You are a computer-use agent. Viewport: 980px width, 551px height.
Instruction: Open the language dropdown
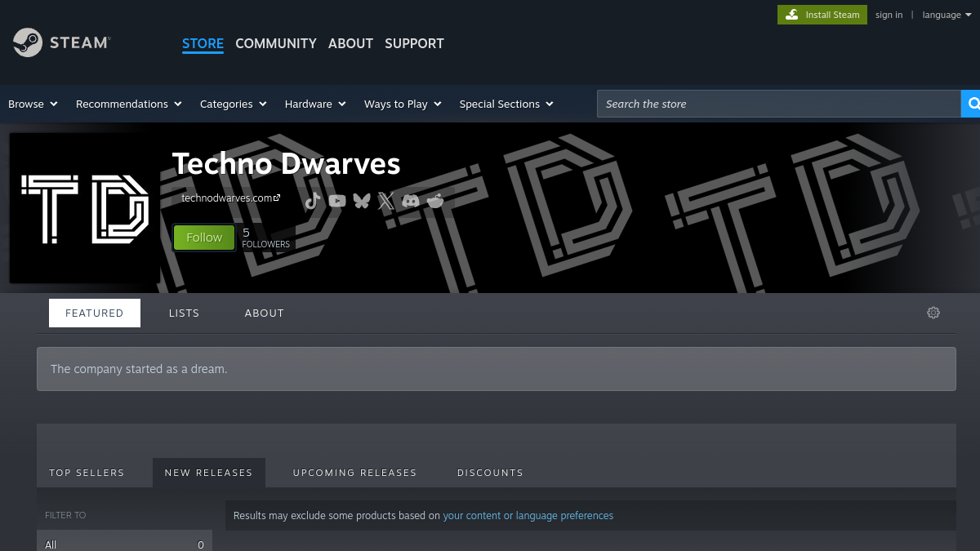947,15
